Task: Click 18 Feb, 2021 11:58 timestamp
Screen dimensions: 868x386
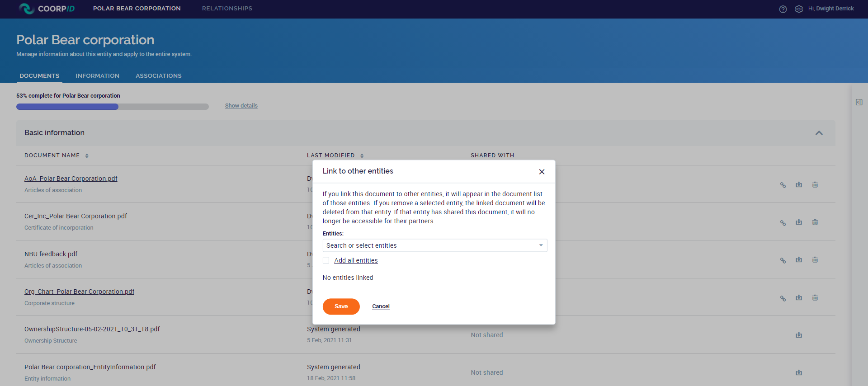Action: 331,378
